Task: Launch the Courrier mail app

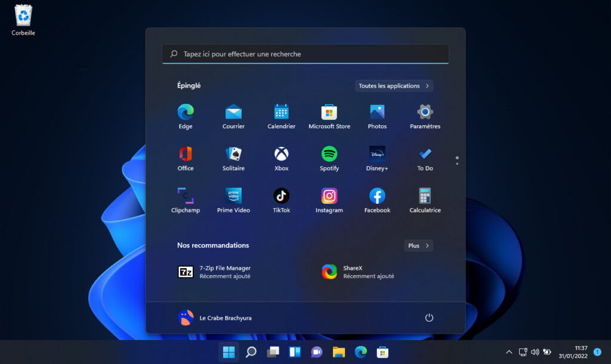Action: pyautogui.click(x=233, y=116)
